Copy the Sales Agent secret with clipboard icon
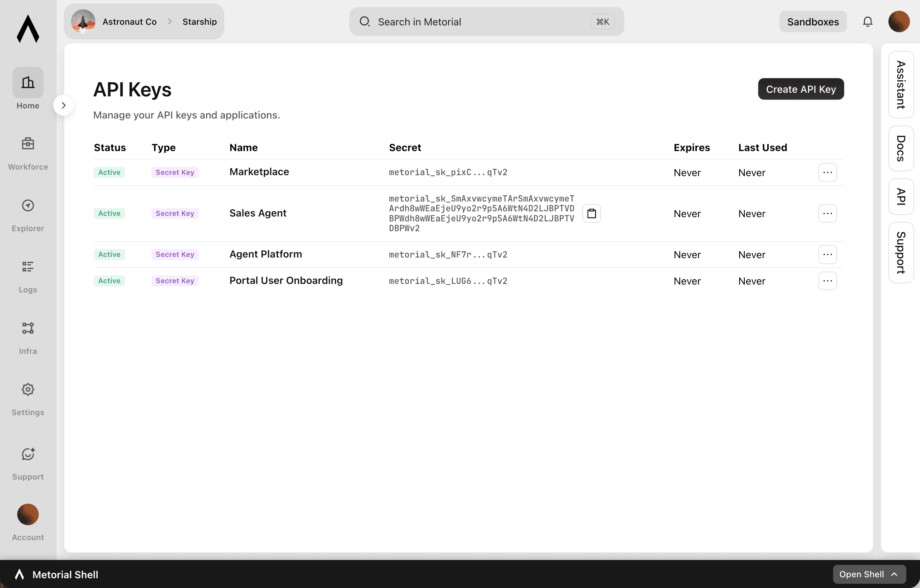920x588 pixels. point(592,214)
